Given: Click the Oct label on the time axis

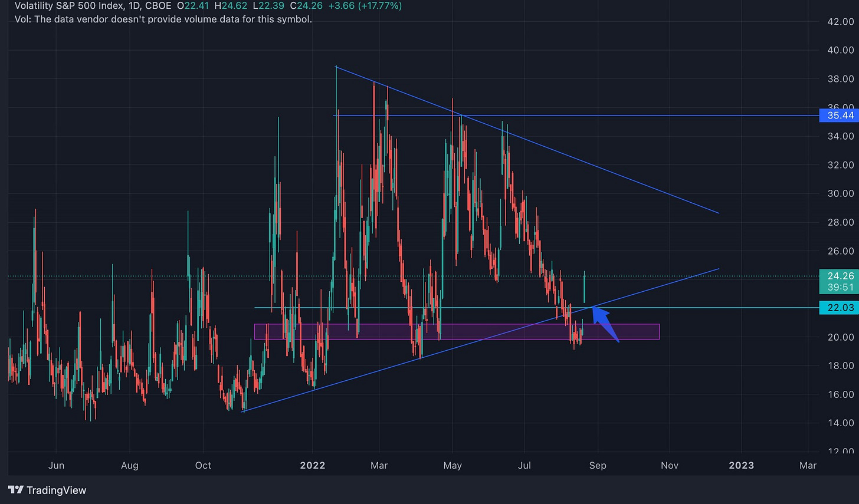Looking at the screenshot, I should click(x=203, y=466).
